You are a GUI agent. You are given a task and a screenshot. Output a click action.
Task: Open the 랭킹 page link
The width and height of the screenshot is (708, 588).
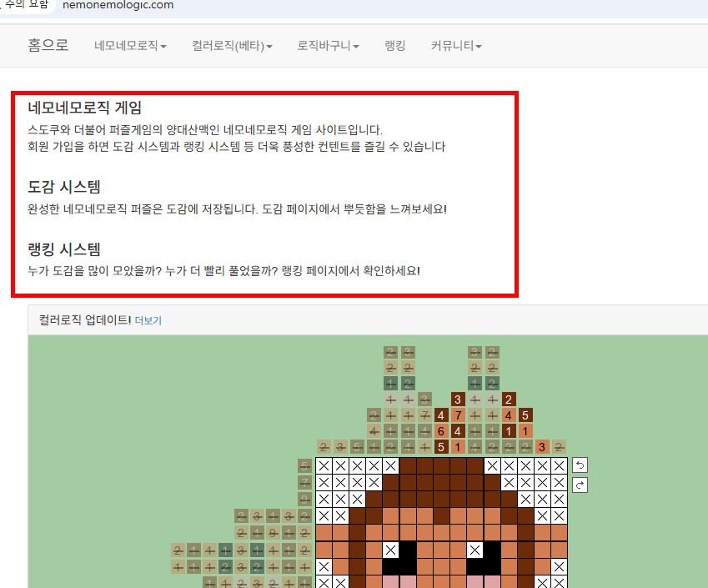(394, 46)
